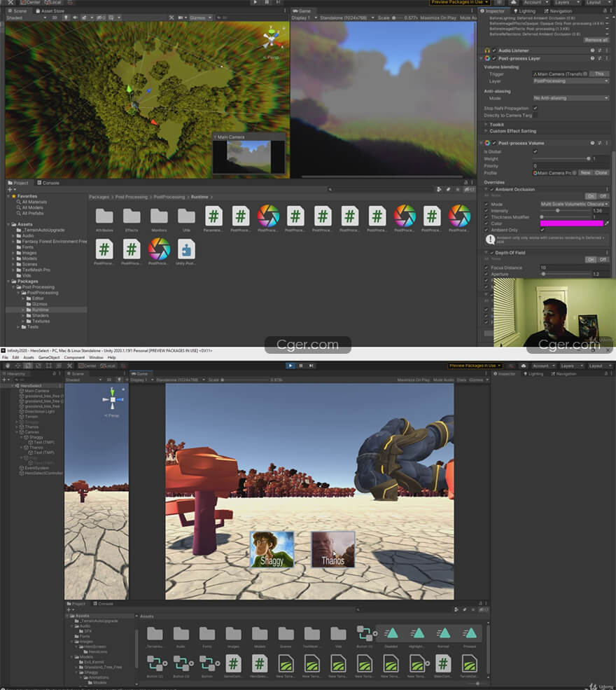This screenshot has width=616, height=690.
Task: Toggle the Is Global checkbox
Action: 535,151
